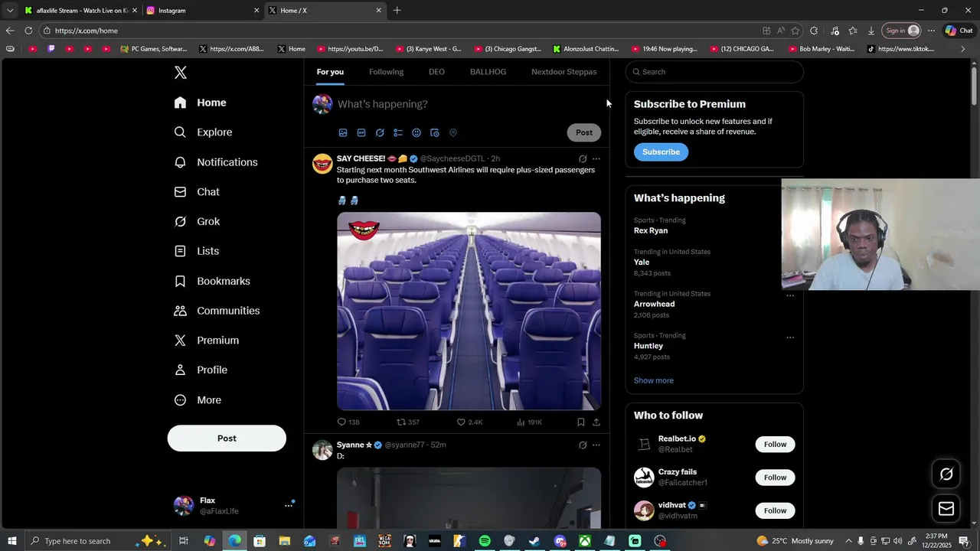Follow Realbet.io account
The width and height of the screenshot is (980, 551).
[x=775, y=445]
